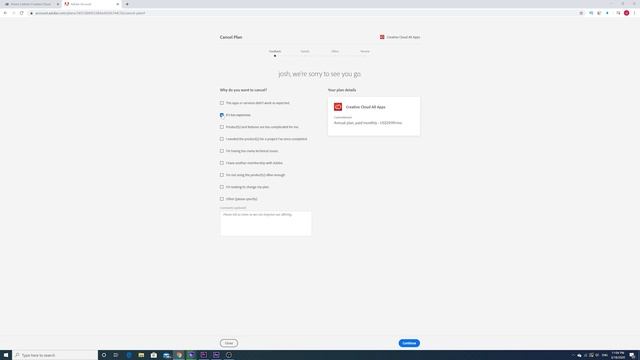
Task: Open the Windows Start menu
Action: pyautogui.click(x=6, y=355)
